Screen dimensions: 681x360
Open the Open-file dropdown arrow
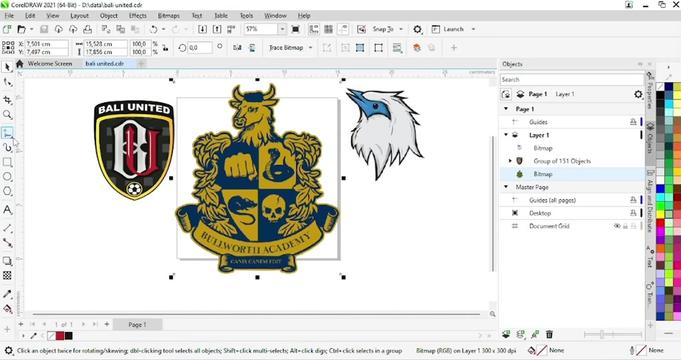pyautogui.click(x=31, y=29)
